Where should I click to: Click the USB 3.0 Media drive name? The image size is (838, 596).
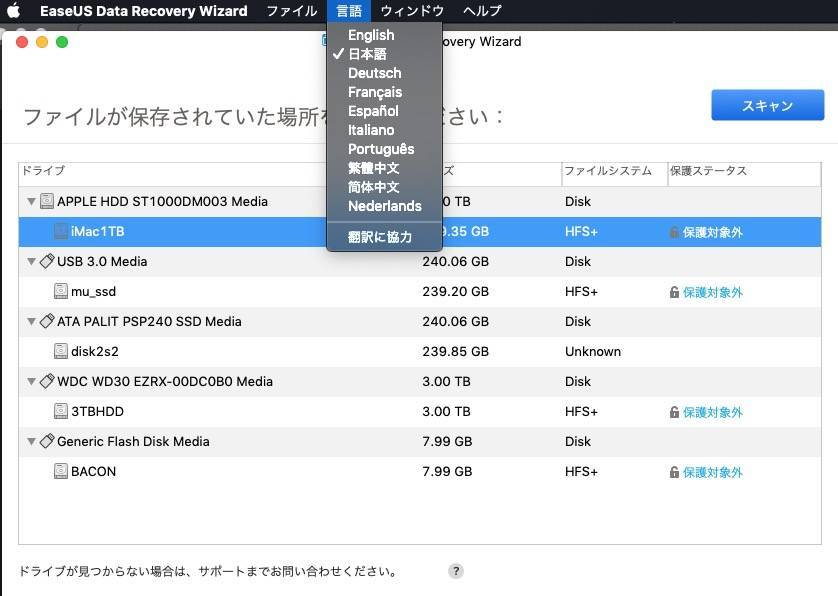point(102,261)
